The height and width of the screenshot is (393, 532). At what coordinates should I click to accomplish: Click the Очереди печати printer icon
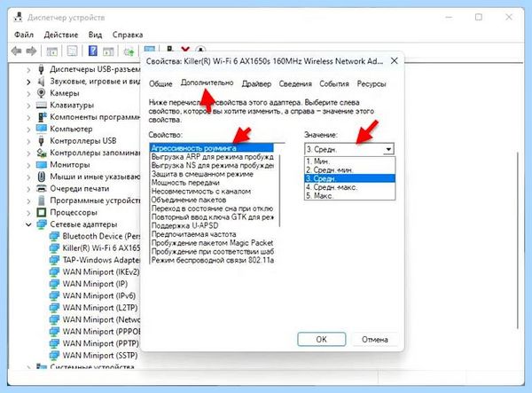pos(42,188)
